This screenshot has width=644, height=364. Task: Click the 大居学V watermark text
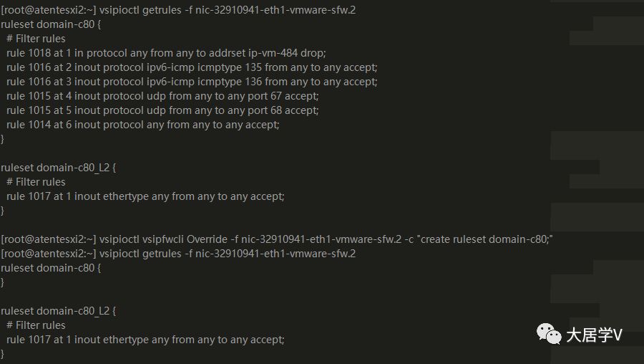tap(595, 335)
